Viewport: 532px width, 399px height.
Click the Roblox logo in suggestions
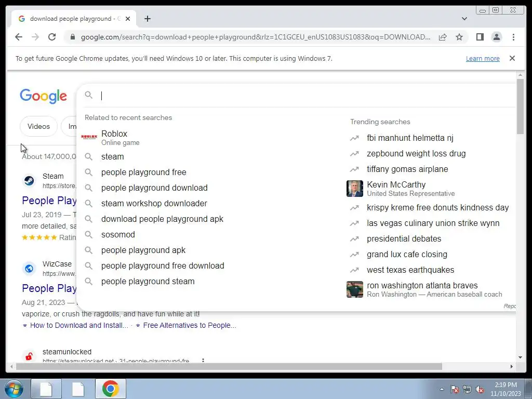pos(89,137)
